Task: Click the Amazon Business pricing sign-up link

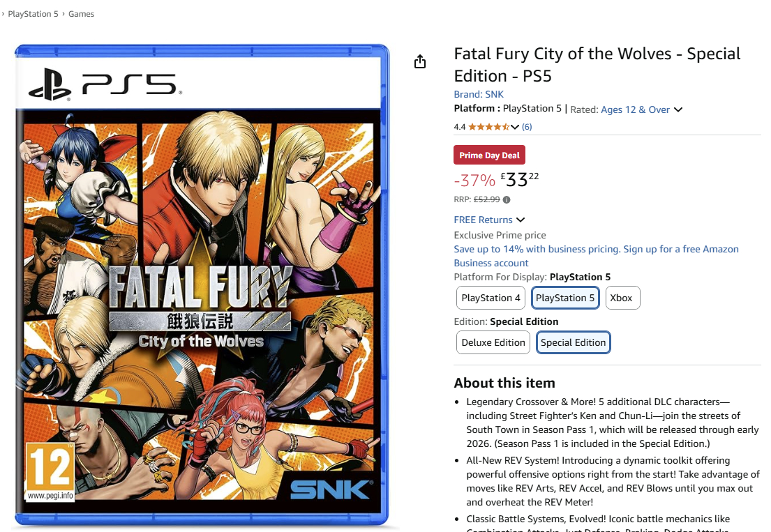Action: point(596,256)
